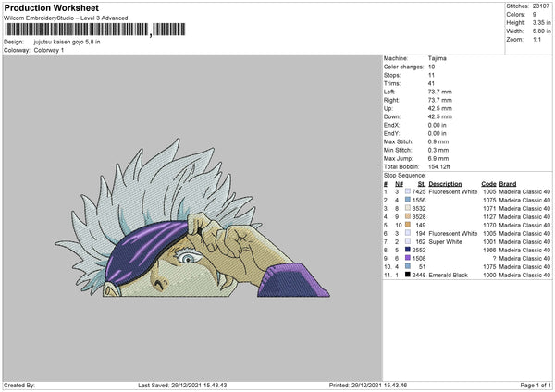Click 'Madeira Classic 40' brand in stop 1
The height and width of the screenshot is (392, 555).
tap(524, 191)
